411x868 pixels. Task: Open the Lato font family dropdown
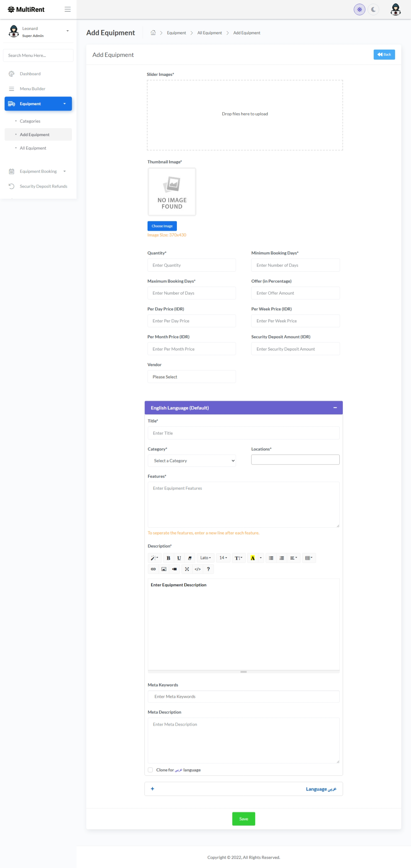pos(205,558)
